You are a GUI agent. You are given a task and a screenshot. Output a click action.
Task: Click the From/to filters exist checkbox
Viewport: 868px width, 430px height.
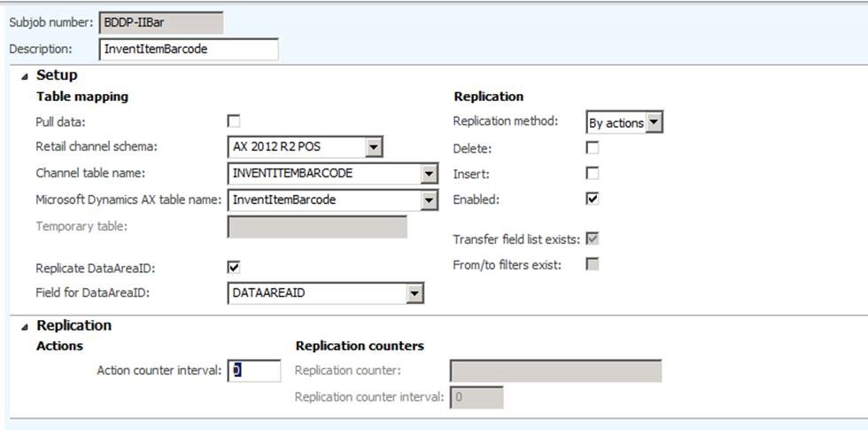coord(593,263)
